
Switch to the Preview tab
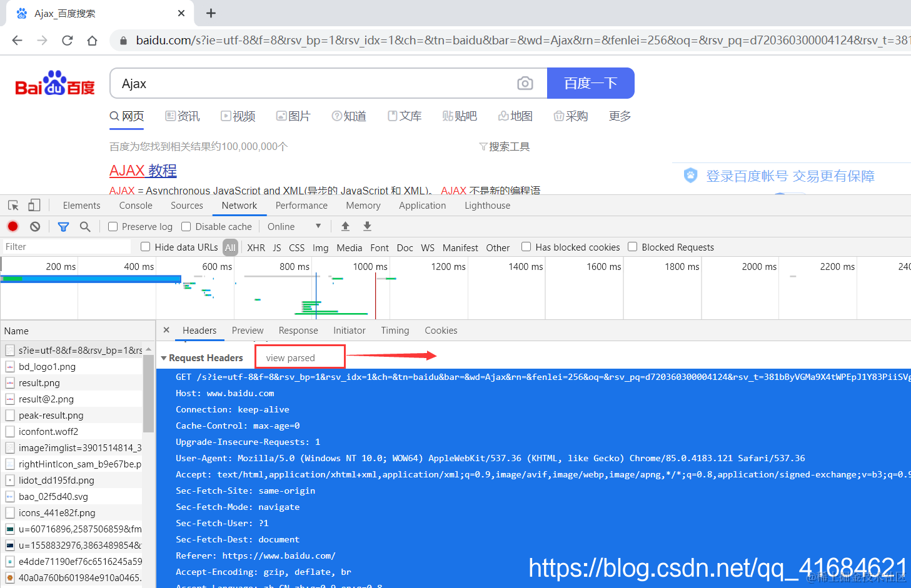pyautogui.click(x=248, y=330)
